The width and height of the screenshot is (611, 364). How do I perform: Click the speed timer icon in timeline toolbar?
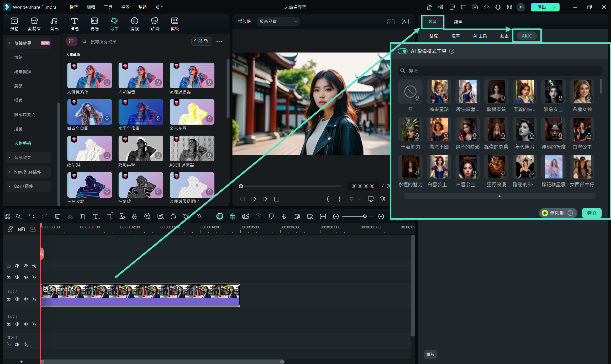[x=173, y=216]
